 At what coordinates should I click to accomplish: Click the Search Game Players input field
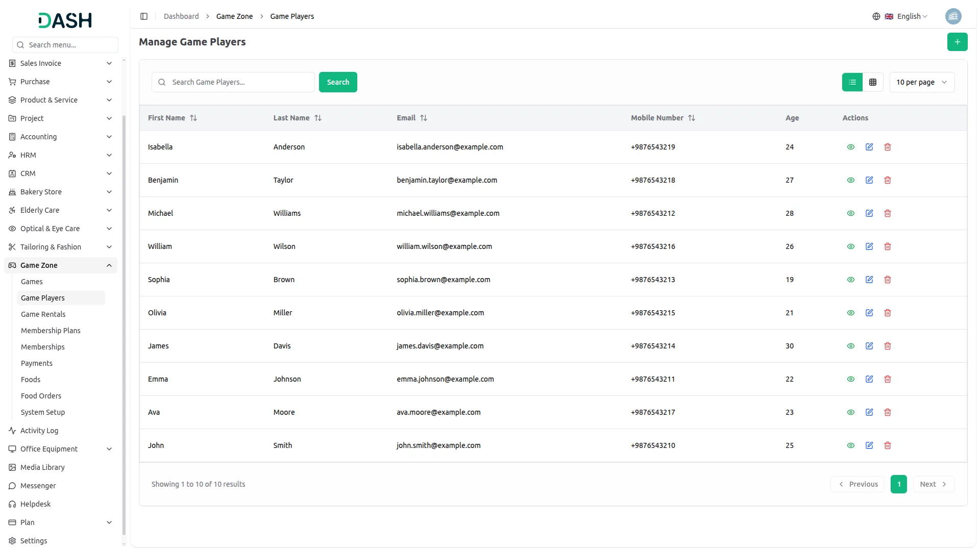(x=233, y=82)
